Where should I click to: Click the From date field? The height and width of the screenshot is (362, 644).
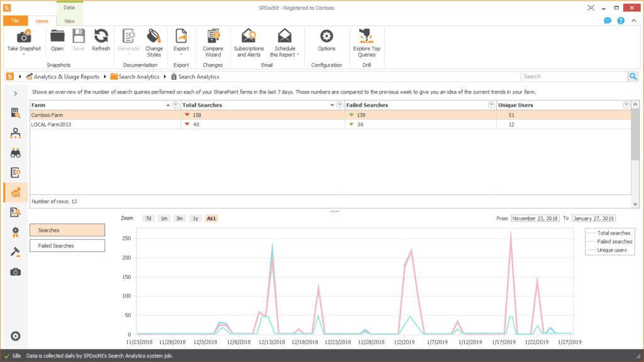[x=535, y=218]
